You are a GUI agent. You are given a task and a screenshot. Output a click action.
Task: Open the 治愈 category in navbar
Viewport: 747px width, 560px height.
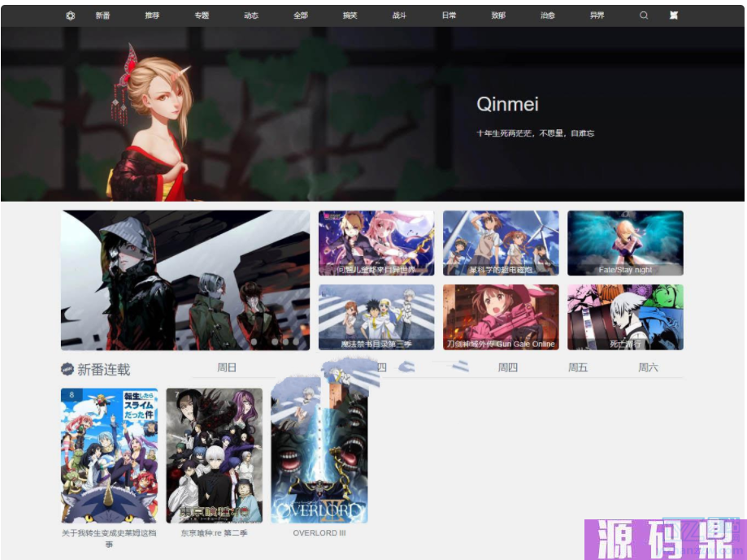pos(548,15)
